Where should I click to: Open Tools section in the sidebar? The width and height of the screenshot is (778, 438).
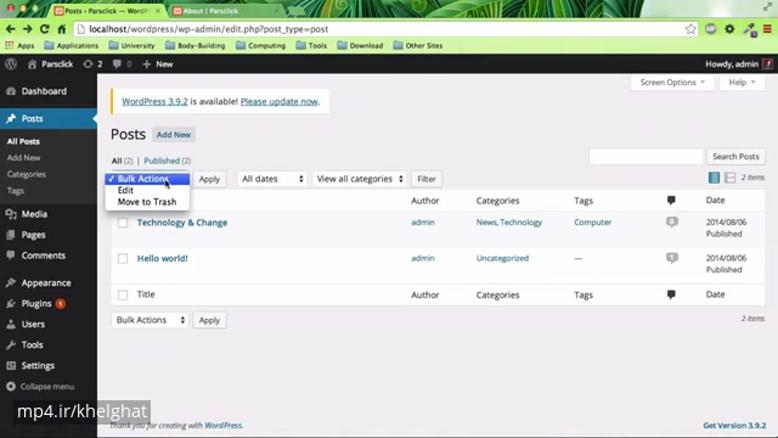49,345
